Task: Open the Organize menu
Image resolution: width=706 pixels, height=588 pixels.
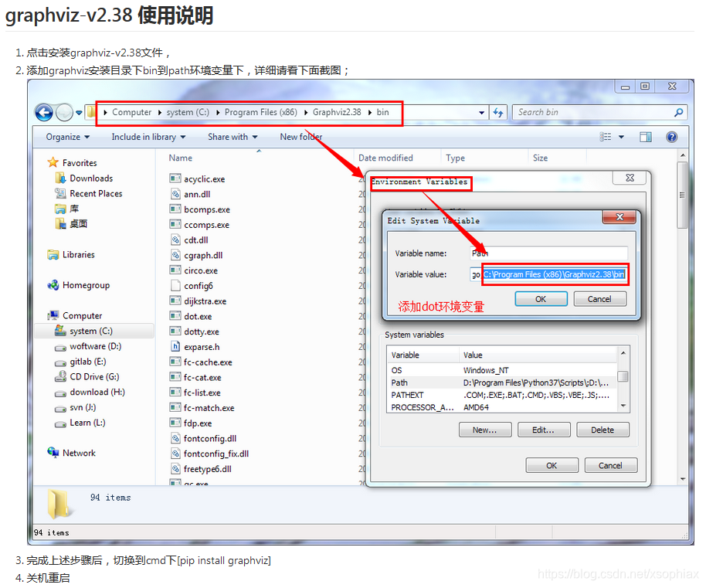Action: point(67,137)
